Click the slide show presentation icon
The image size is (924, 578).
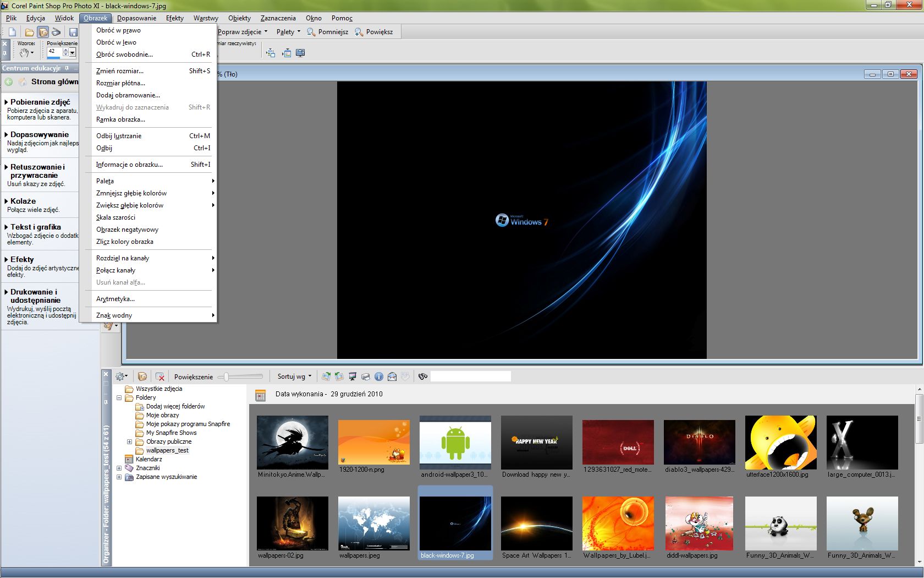(x=353, y=377)
